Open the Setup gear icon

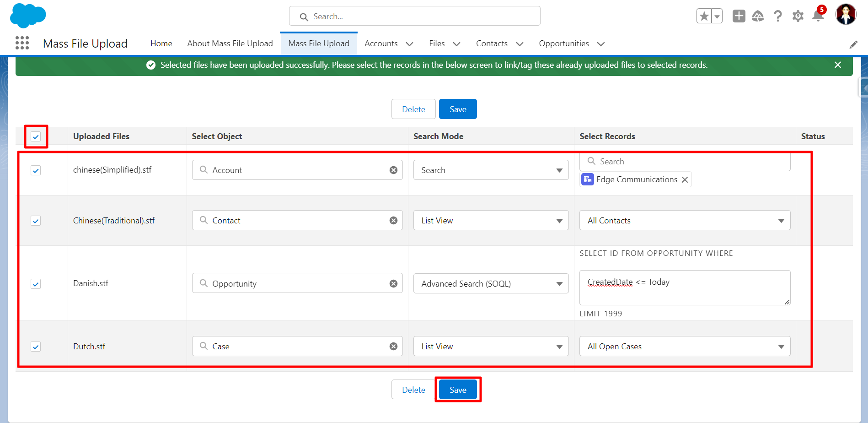(x=798, y=16)
